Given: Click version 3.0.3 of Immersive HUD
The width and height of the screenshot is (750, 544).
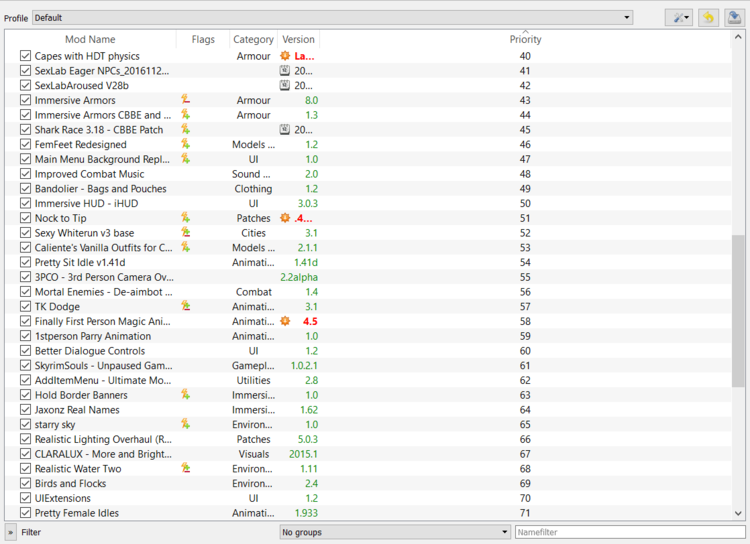Looking at the screenshot, I should click(x=308, y=203).
